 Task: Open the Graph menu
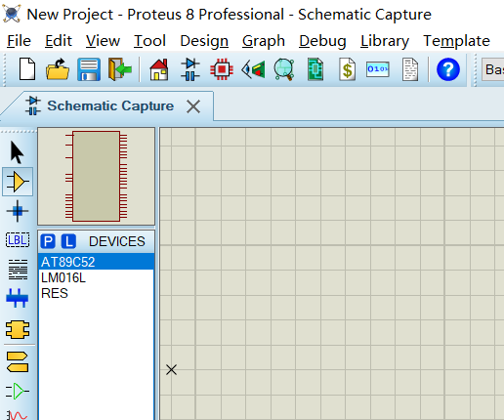point(264,41)
